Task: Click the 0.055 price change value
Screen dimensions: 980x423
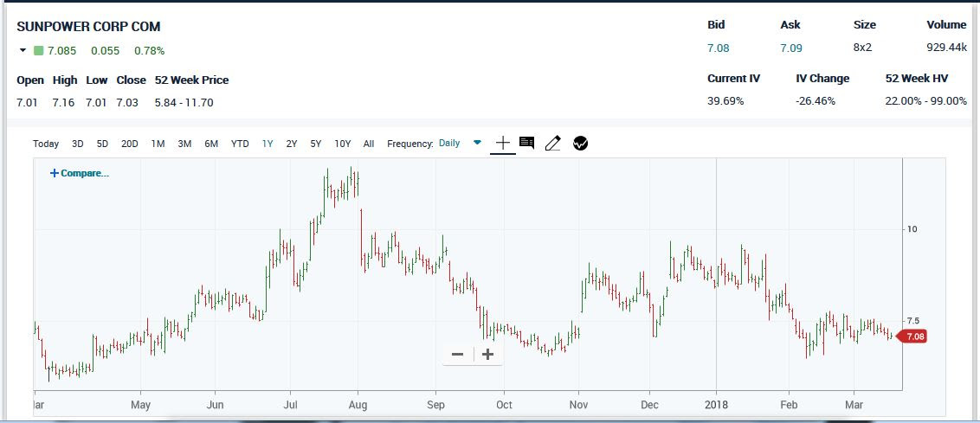Action: click(x=105, y=51)
